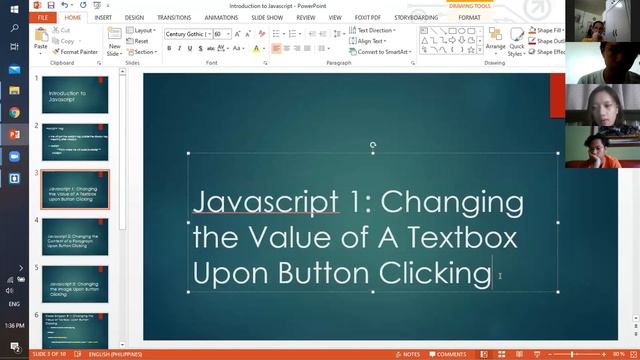Image resolution: width=640 pixels, height=360 pixels.
Task: Justify text icon in Paragraph group
Action: tap(307, 49)
